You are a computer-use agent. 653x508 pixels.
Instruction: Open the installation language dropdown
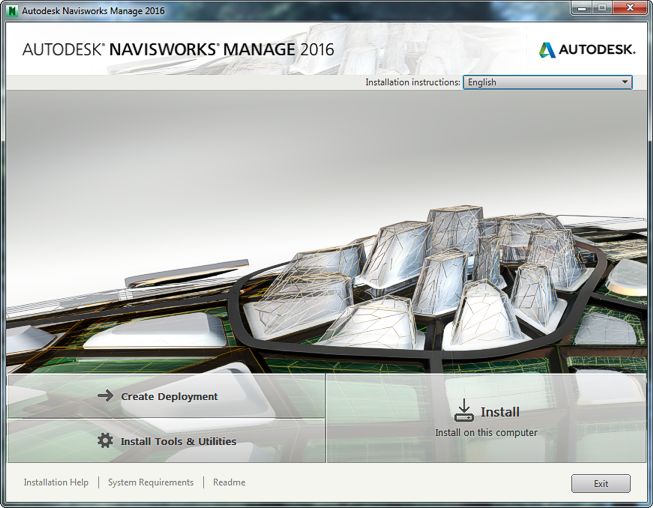coord(548,82)
